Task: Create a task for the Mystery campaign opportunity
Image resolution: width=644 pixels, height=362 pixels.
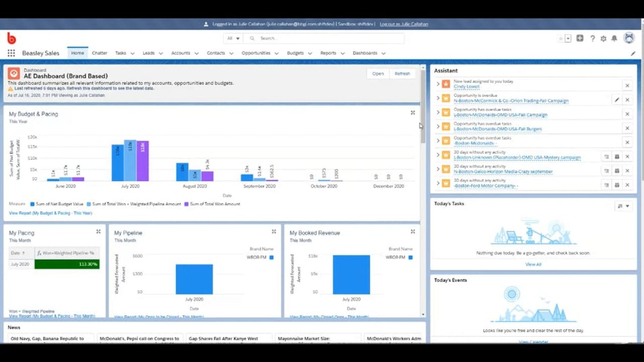Action: (x=607, y=157)
